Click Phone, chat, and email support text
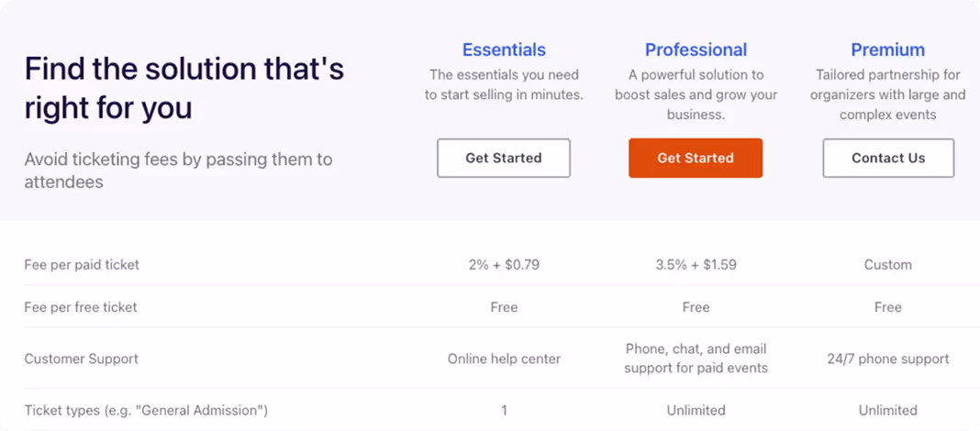 tap(696, 359)
